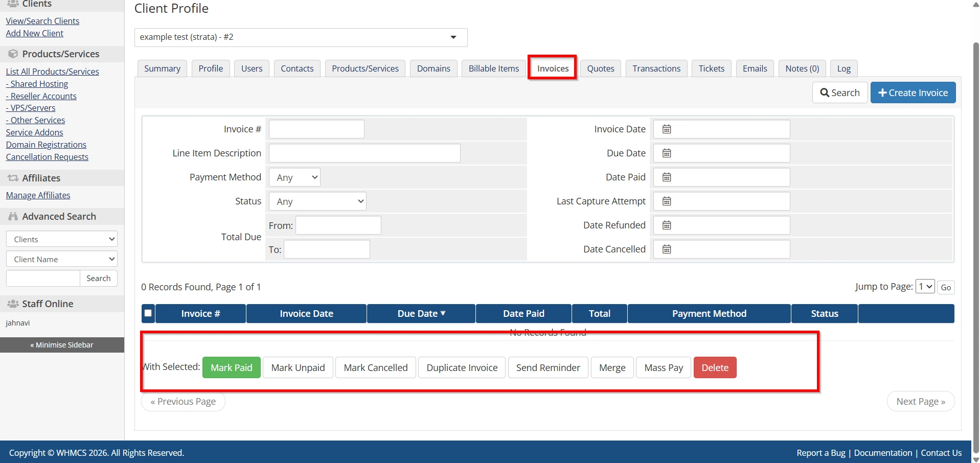Open the Emails tab
980x463 pixels.
pyautogui.click(x=755, y=68)
